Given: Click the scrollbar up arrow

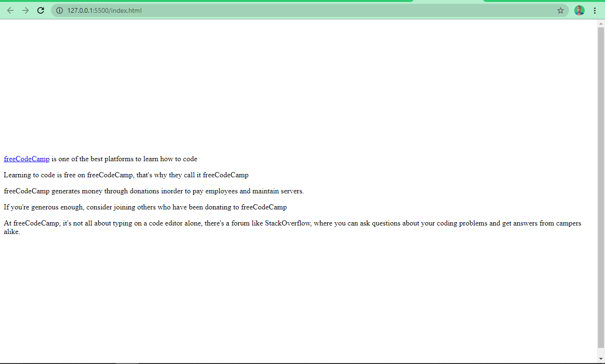Looking at the screenshot, I should (601, 23).
